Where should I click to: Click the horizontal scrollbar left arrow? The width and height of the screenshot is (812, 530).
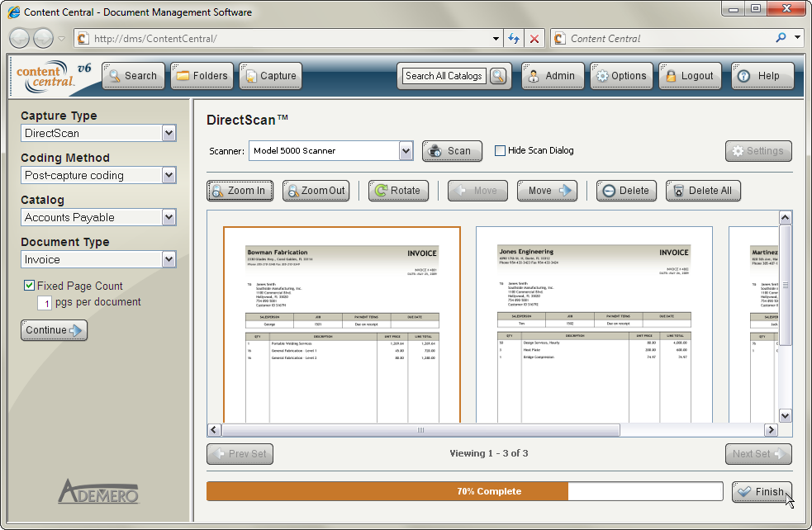click(x=214, y=429)
